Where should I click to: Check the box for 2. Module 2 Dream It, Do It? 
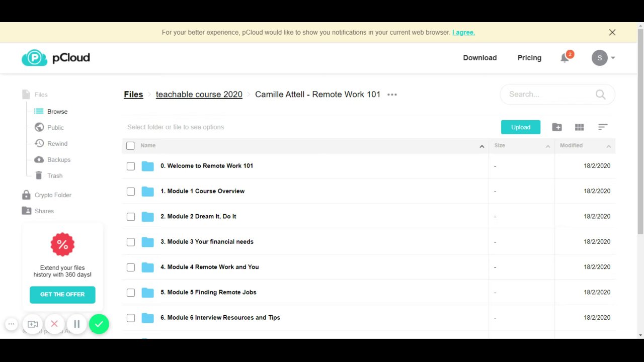(131, 217)
